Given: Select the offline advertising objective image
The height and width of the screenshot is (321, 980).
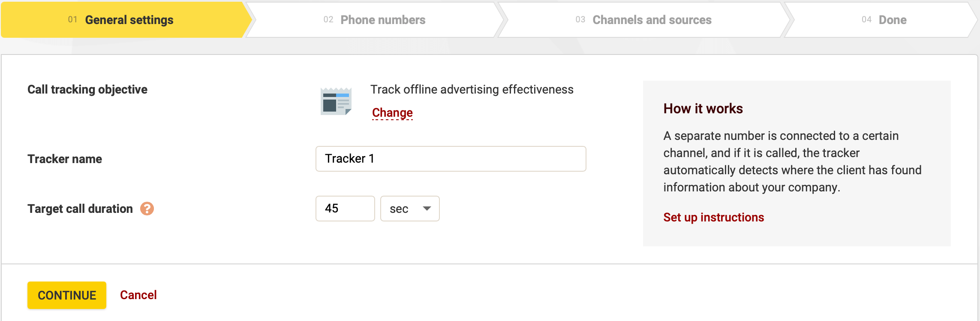Looking at the screenshot, I should [x=337, y=102].
